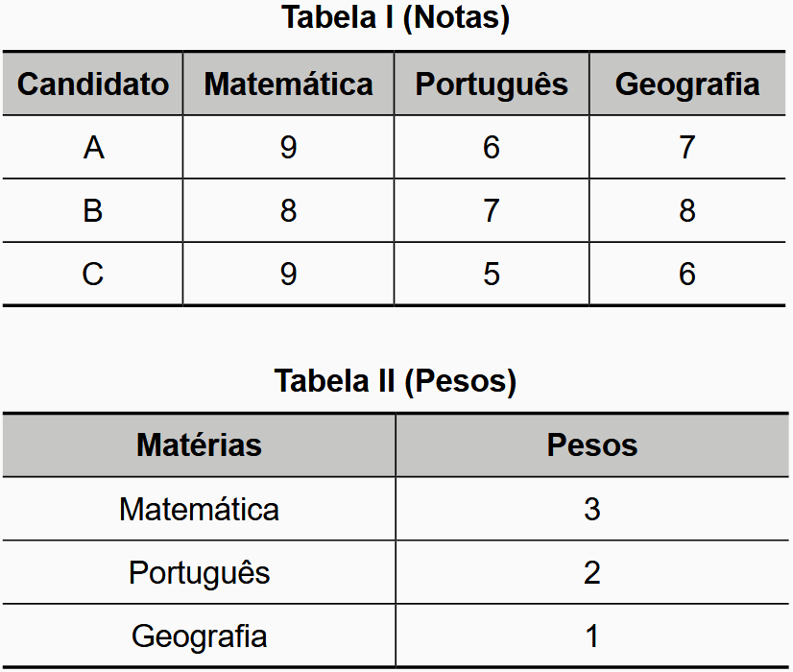Select candidate A's Geografia grade 7

point(686,148)
